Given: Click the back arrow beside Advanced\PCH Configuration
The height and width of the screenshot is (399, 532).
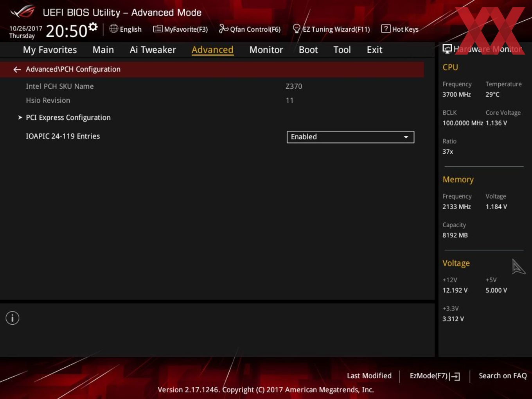Looking at the screenshot, I should click(x=17, y=69).
